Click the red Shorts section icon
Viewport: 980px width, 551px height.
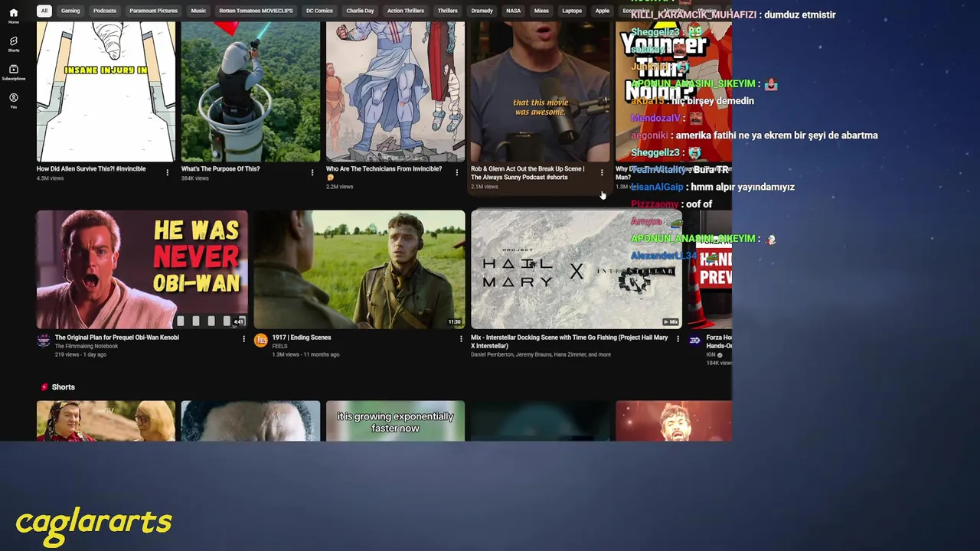pos(44,387)
